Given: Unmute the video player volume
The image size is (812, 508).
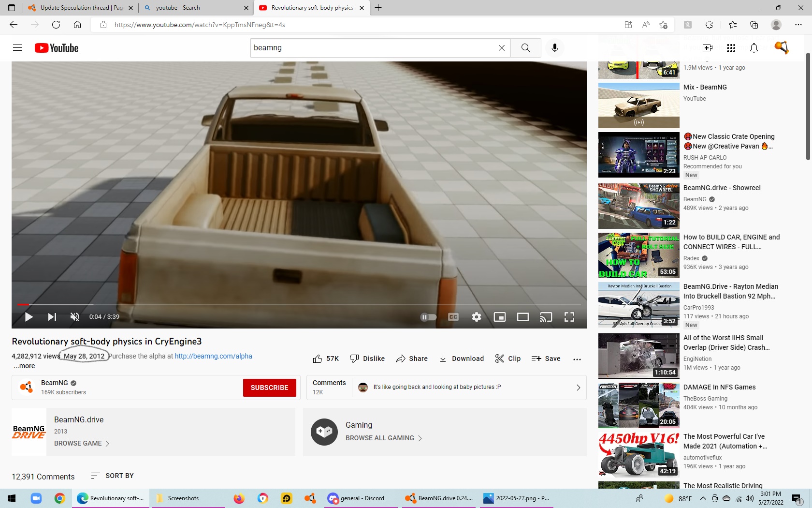Looking at the screenshot, I should pyautogui.click(x=75, y=317).
